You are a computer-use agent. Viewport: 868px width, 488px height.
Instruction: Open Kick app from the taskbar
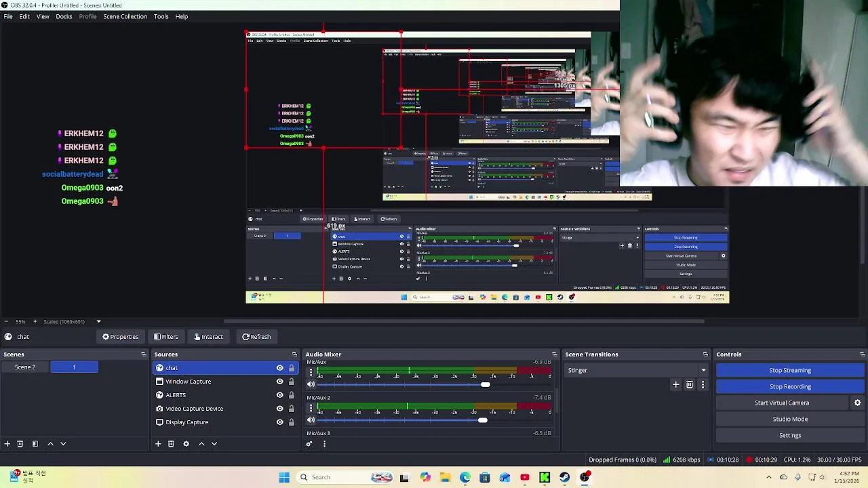[x=545, y=477]
